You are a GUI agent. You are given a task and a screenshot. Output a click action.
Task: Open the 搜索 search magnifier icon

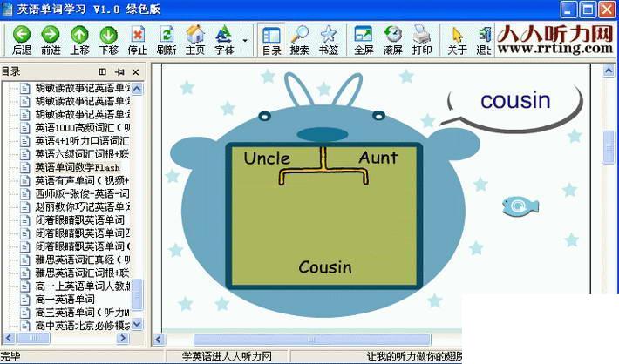(300, 40)
